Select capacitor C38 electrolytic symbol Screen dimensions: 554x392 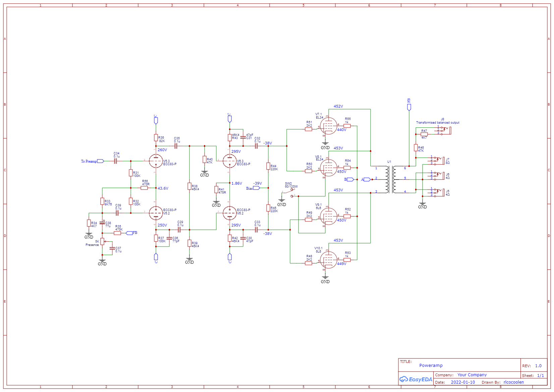pyautogui.click(x=102, y=223)
